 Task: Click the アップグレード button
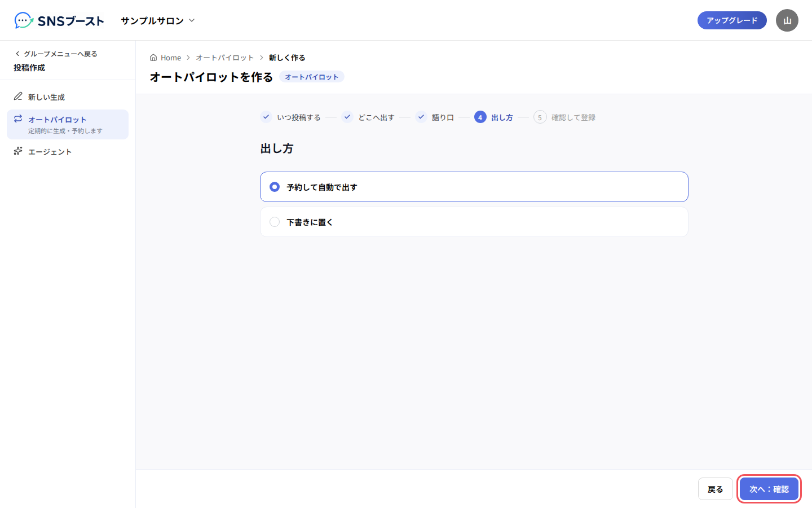pos(732,20)
